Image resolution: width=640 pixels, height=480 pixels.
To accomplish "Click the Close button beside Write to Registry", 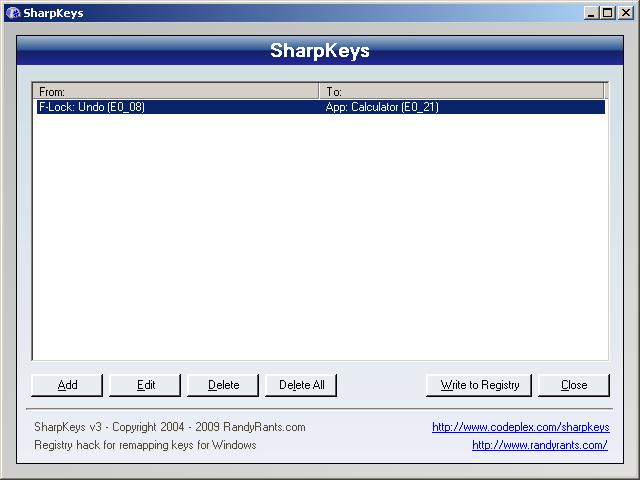I will pos(574,385).
